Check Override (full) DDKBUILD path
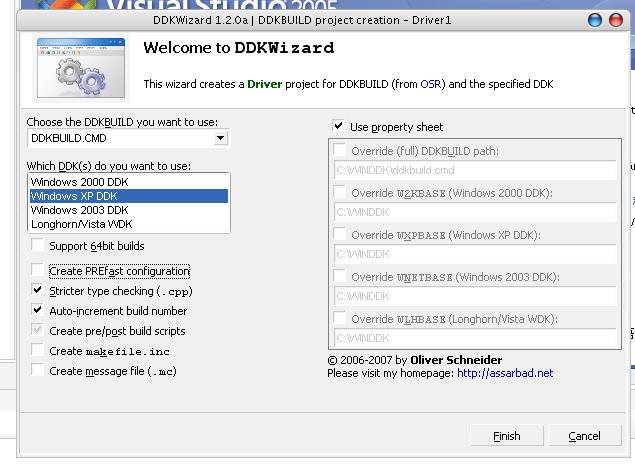Screen dimensions: 635x465 [x=339, y=150]
